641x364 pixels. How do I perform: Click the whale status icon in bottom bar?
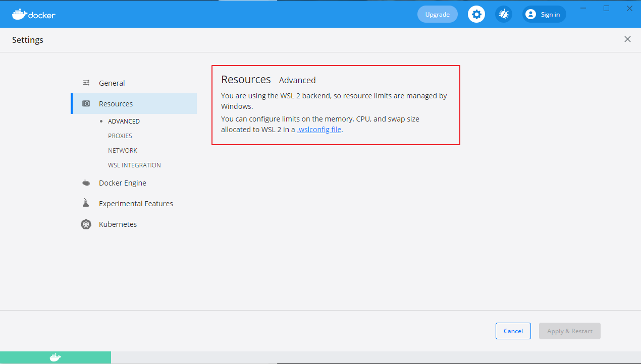(56, 357)
